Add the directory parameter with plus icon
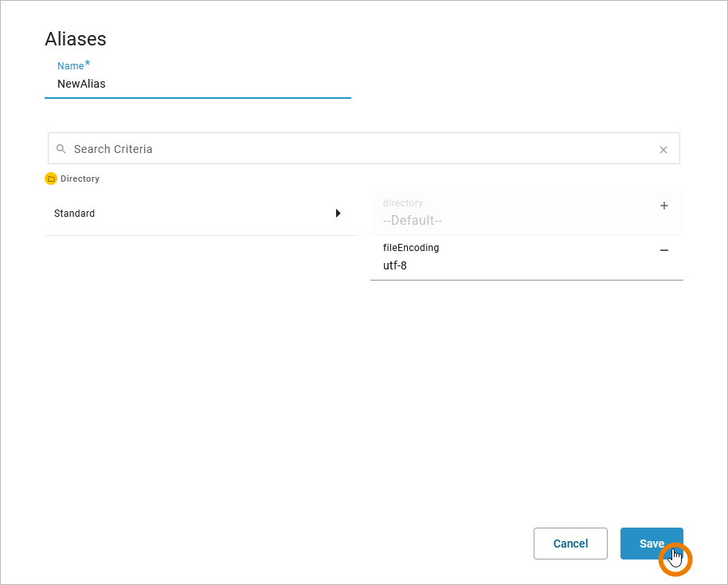 pyautogui.click(x=664, y=206)
